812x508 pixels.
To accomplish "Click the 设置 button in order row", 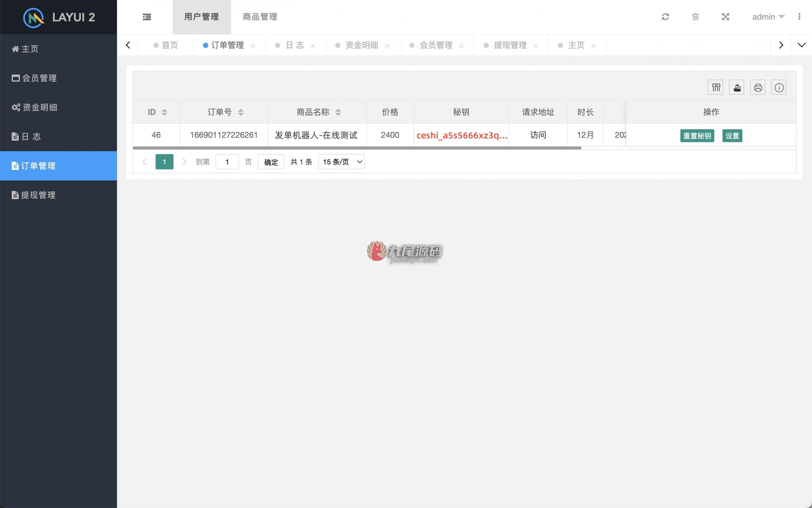I will pos(732,136).
